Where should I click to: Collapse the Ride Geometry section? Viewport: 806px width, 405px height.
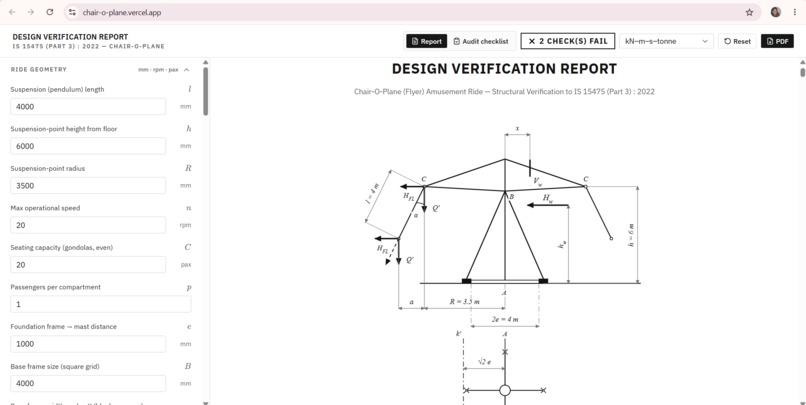click(187, 69)
